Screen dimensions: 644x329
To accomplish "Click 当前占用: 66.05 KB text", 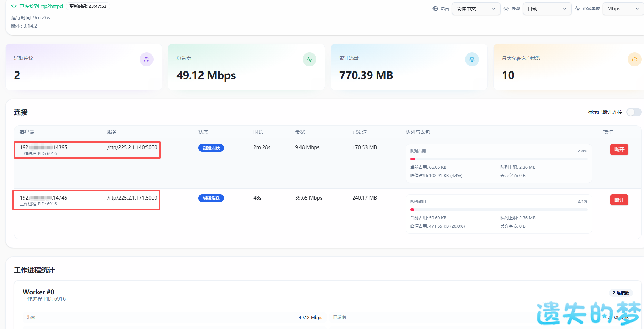I will click(428, 167).
